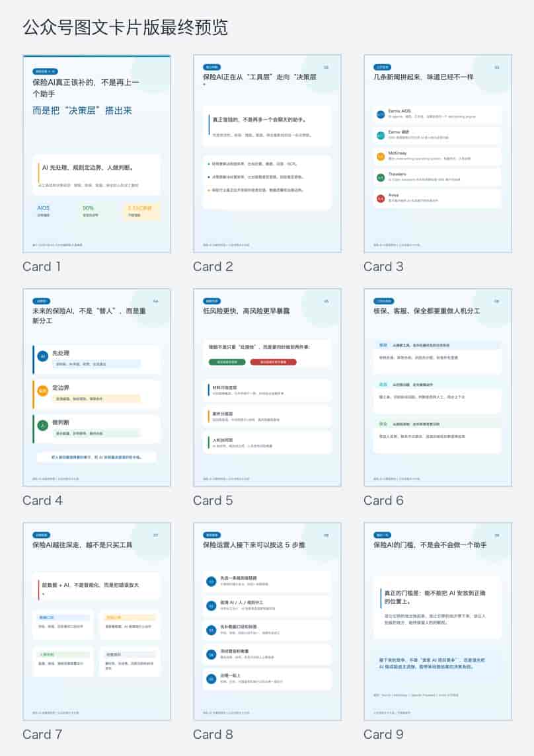This screenshot has height=756, width=534.
Task: Click the green circle icon beside Travelers
Action: [x=380, y=177]
